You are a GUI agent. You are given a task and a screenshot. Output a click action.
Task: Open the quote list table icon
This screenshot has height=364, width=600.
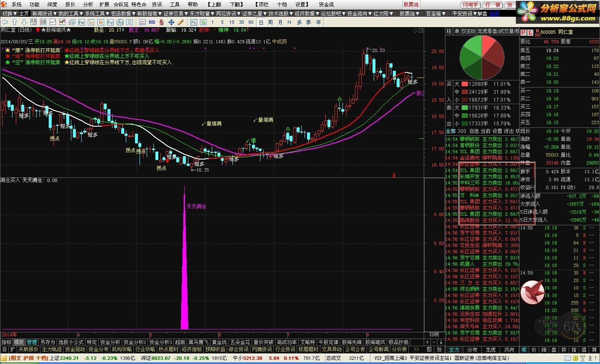(x=43, y=22)
